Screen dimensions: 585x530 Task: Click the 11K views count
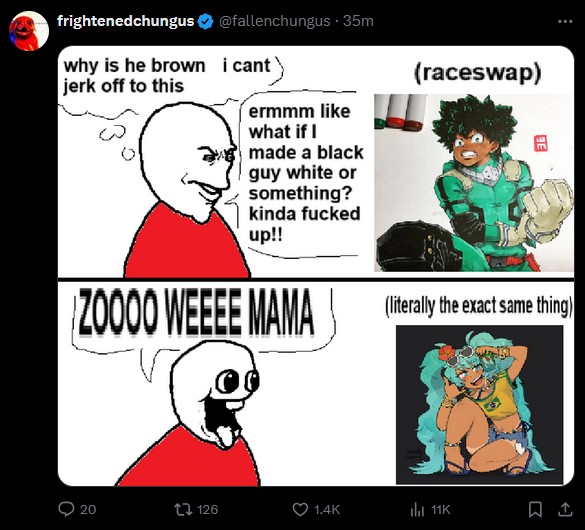(441, 509)
